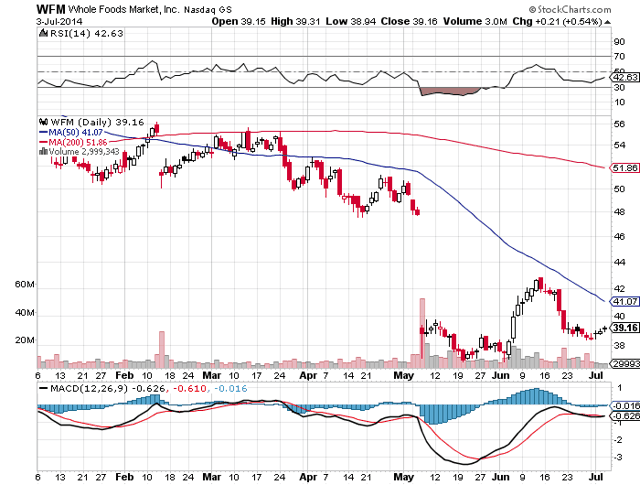
Task: Click the 41.07 MA(50) price tag
Action: point(625,301)
